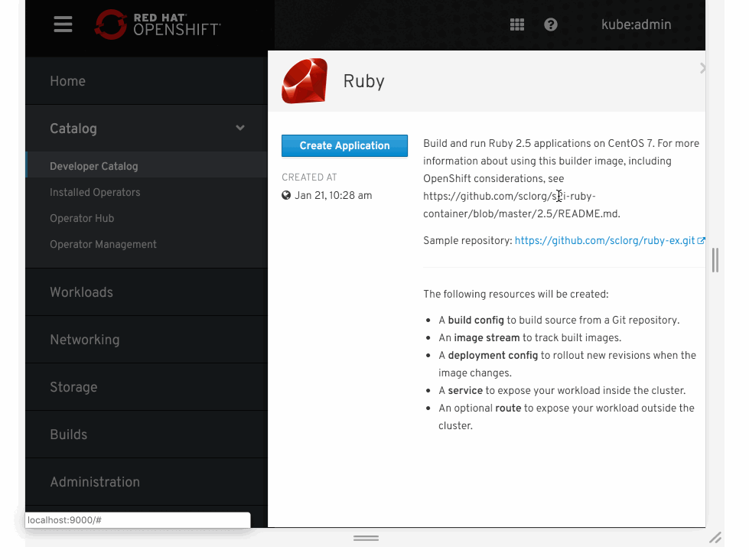Open the ruby-ex.git sample repository link

coord(604,240)
